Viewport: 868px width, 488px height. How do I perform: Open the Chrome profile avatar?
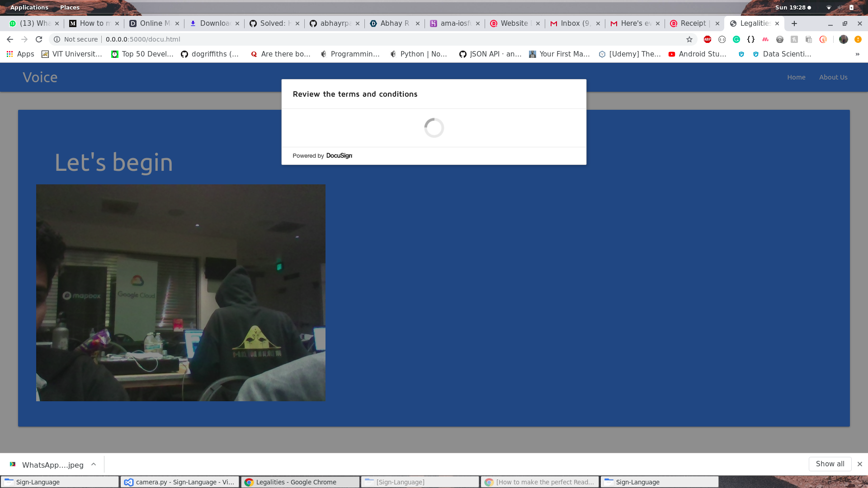(x=844, y=39)
